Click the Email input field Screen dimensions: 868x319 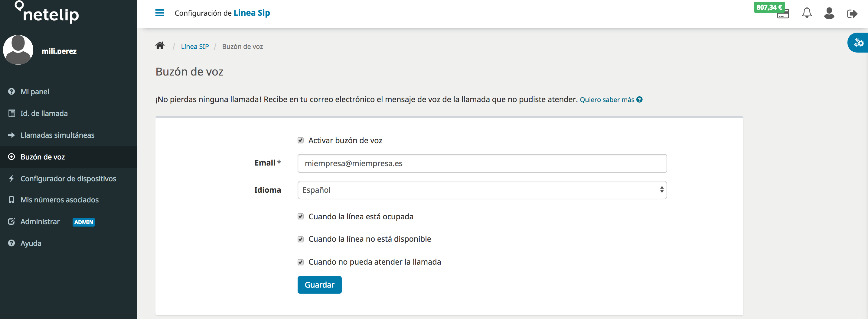point(482,163)
